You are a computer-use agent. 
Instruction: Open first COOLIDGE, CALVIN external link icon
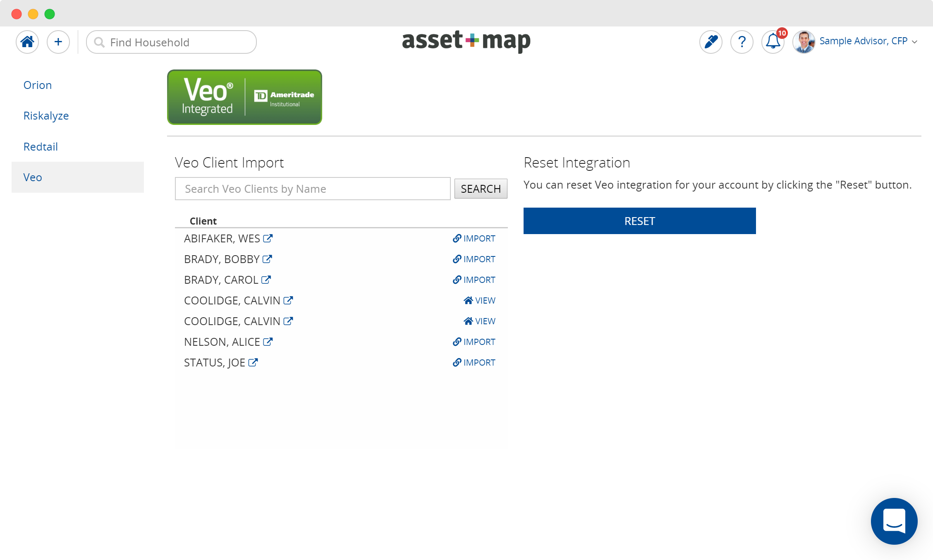288,300
